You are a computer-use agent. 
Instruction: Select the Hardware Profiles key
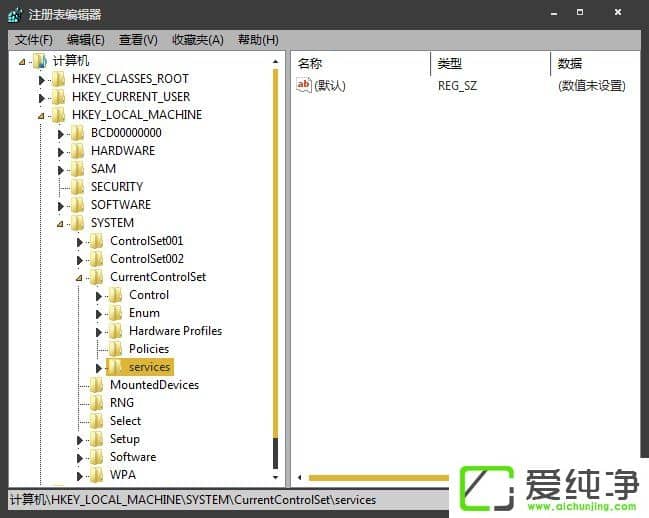[x=175, y=331]
